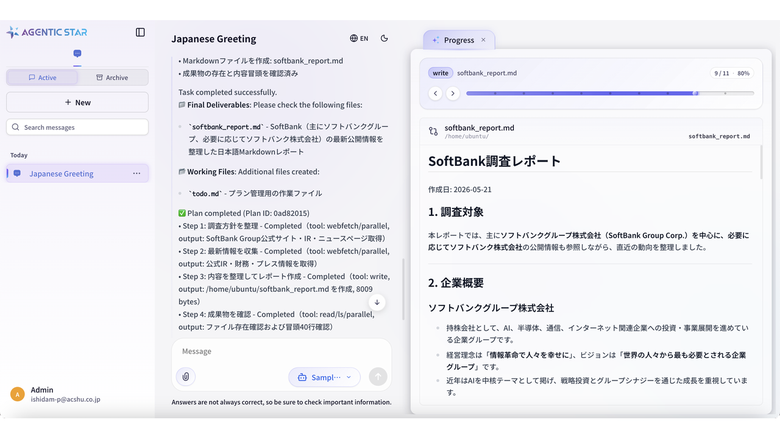Image resolution: width=780 pixels, height=439 pixels.
Task: Click the file diff icon beside softbank_report.md
Action: point(433,131)
